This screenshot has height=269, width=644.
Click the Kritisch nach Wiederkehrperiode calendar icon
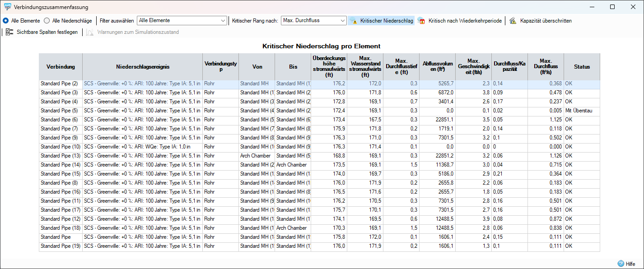coord(421,21)
